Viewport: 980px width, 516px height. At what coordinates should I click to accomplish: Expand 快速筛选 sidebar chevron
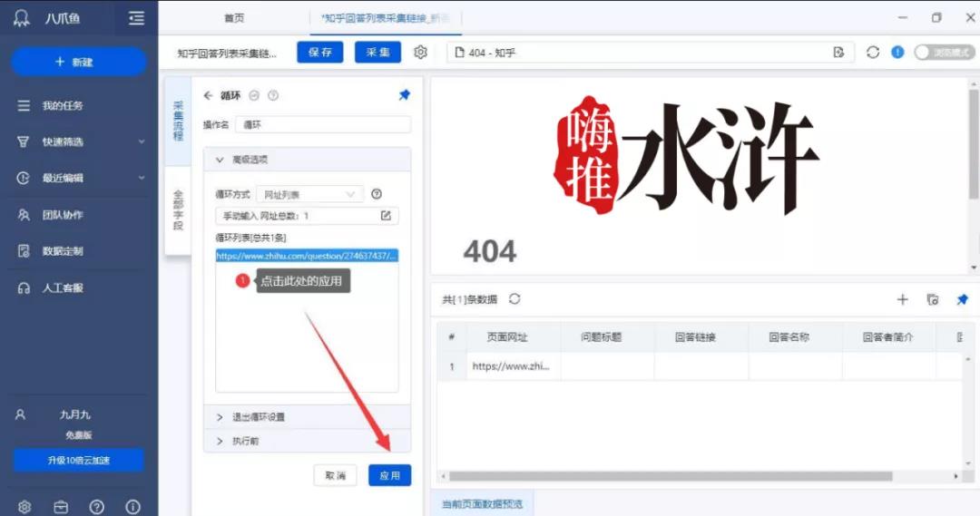tap(142, 141)
